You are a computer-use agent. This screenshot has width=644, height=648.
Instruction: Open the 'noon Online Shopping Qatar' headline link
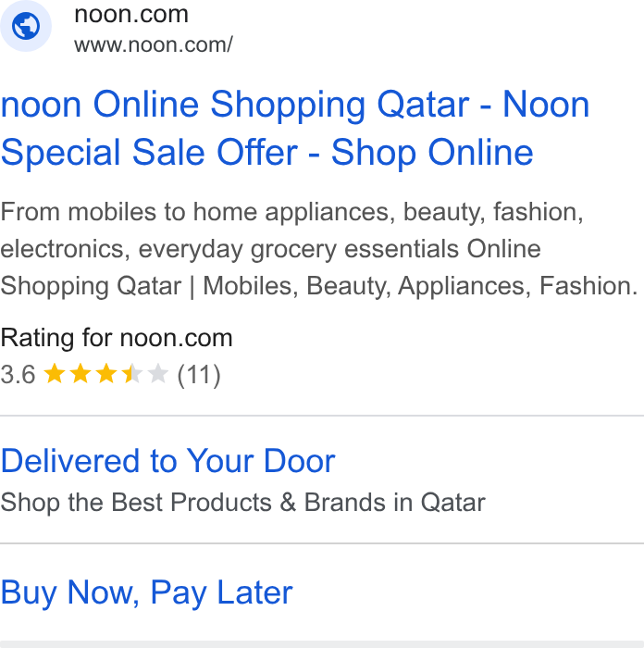tap(295, 105)
